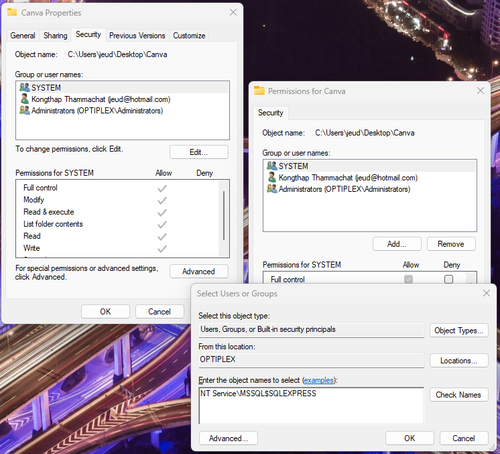
Task: Select Kongthap Thammachat in Permissions for Canva list
Action: click(369, 177)
